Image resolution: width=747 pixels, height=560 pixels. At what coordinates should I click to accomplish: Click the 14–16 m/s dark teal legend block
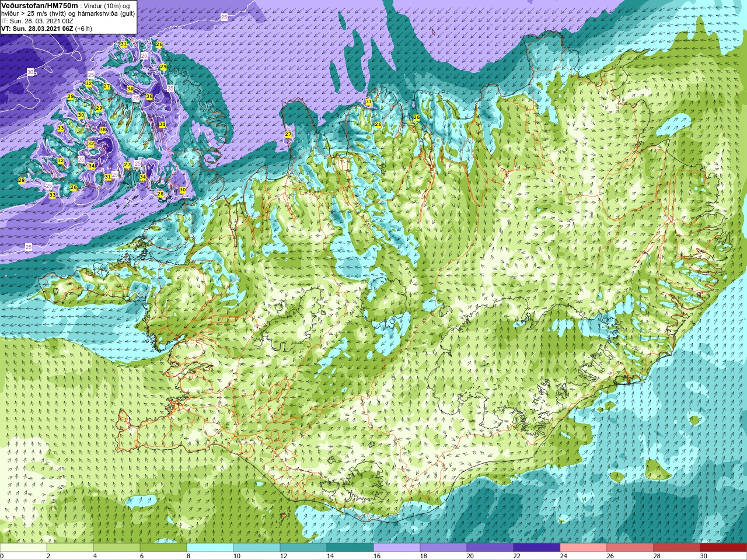[x=350, y=548]
